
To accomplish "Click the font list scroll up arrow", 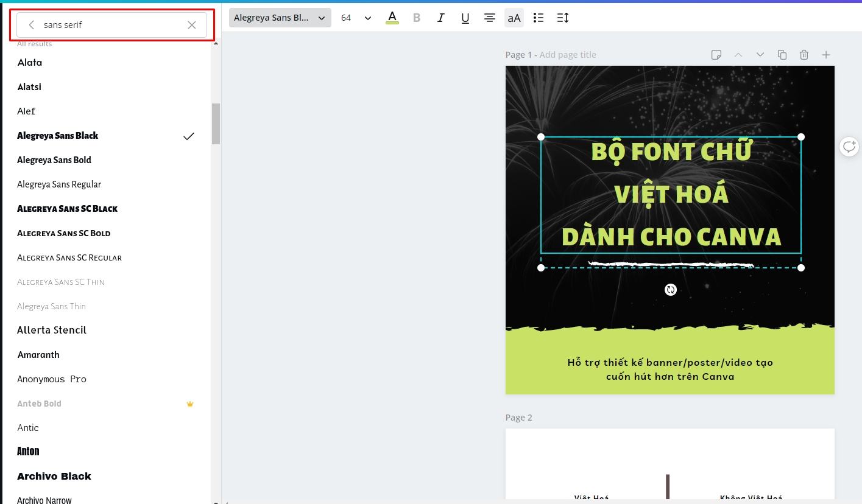I will tap(216, 43).
